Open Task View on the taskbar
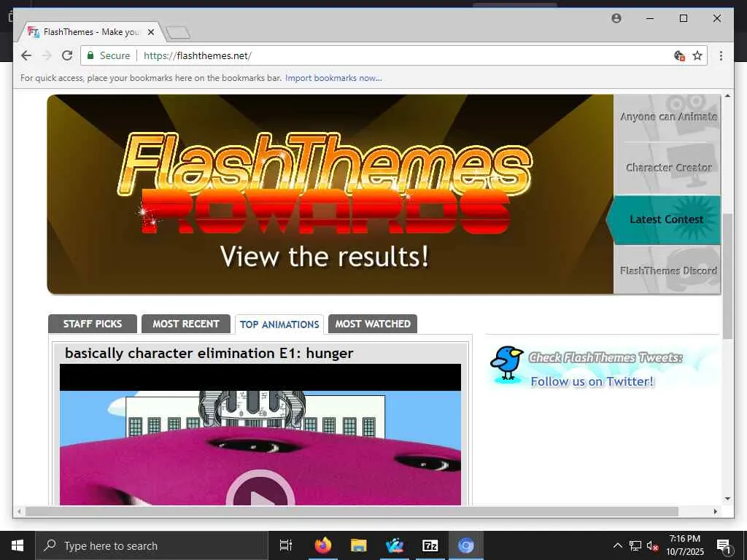 (285, 545)
